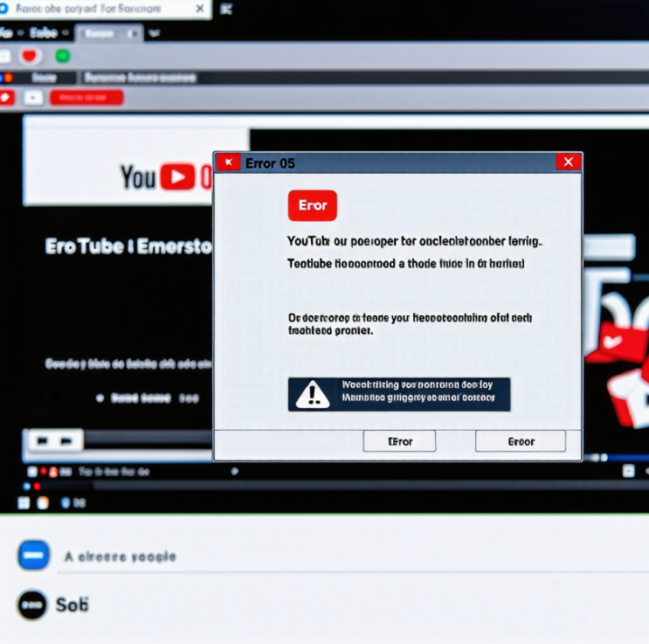Click the black round Sob avatar icon
649x644 pixels.
pos(31,605)
